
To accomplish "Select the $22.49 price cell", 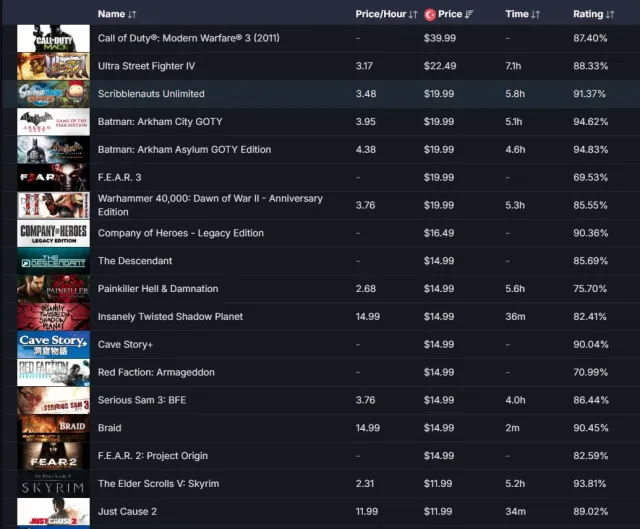I will pos(440,66).
